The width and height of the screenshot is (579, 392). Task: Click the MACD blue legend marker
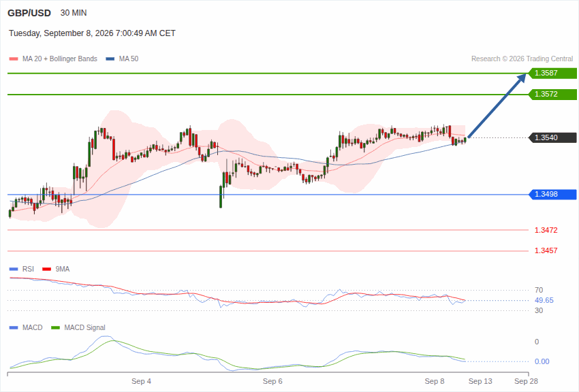[14, 327]
